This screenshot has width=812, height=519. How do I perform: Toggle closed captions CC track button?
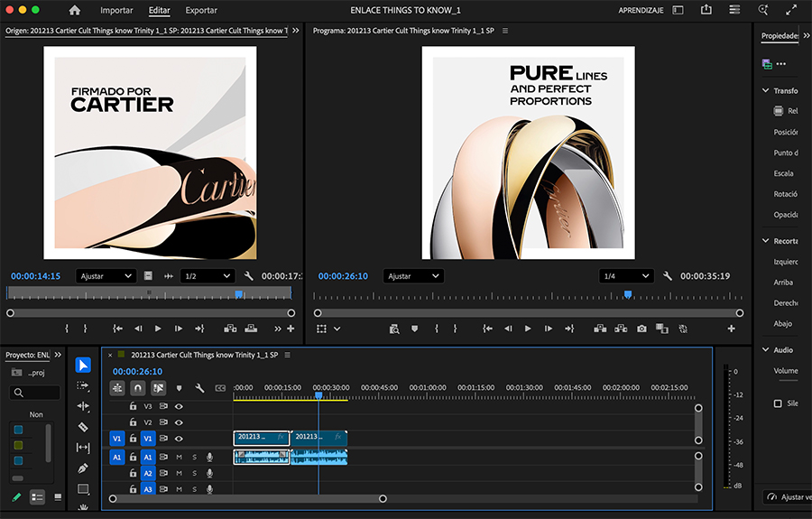pyautogui.click(x=220, y=388)
